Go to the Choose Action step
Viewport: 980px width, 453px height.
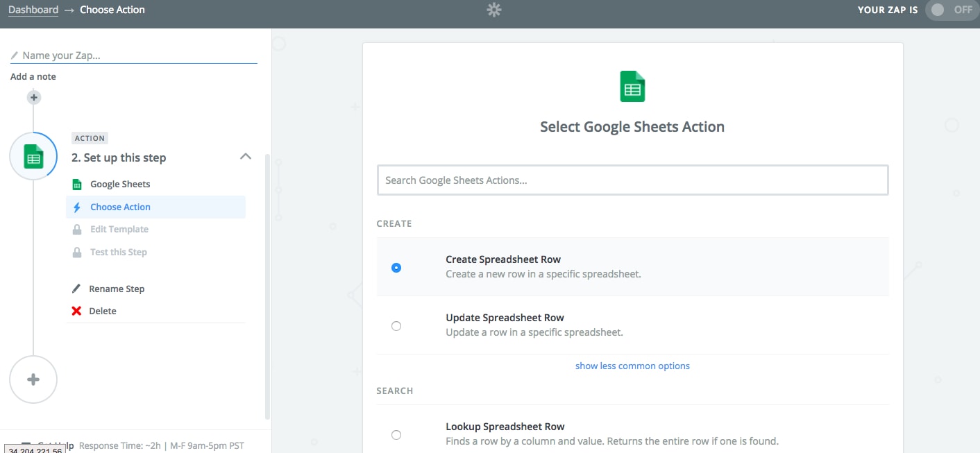tap(156, 207)
